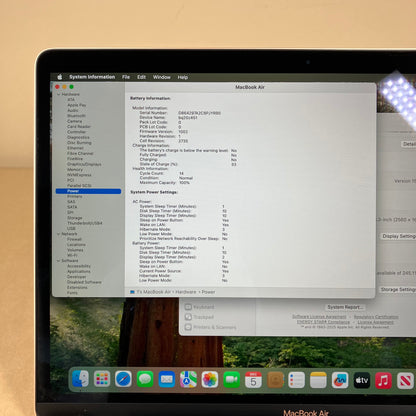Collapse the Network section
Image resolution: width=416 pixels, height=416 pixels.
pos(59,234)
